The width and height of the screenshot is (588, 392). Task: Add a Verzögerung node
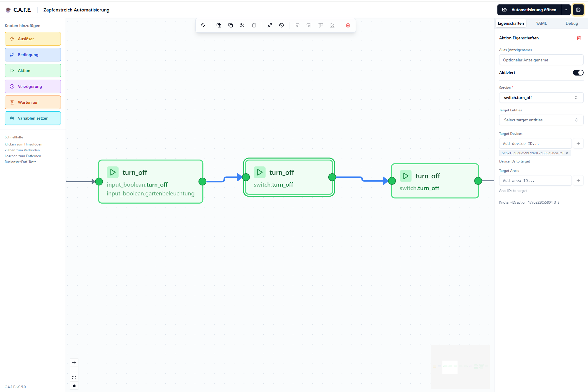click(x=33, y=86)
